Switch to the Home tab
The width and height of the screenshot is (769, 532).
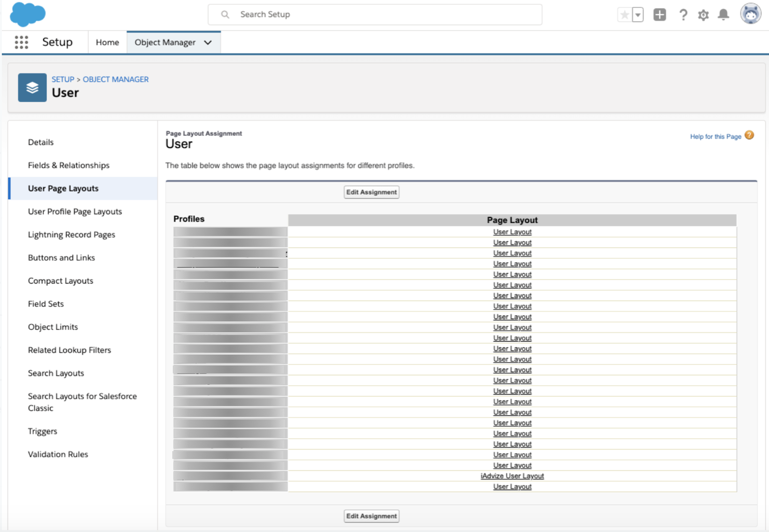pos(107,43)
